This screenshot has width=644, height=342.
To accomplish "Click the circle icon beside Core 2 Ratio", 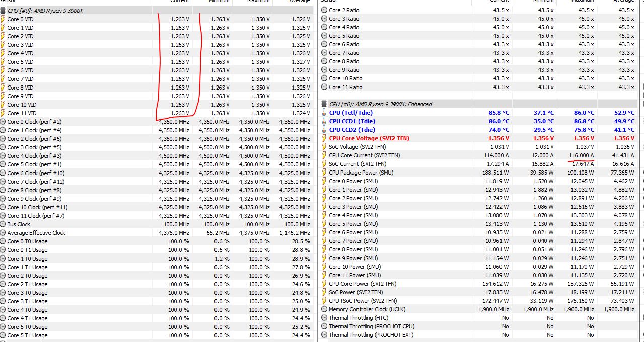I will click(x=324, y=10).
